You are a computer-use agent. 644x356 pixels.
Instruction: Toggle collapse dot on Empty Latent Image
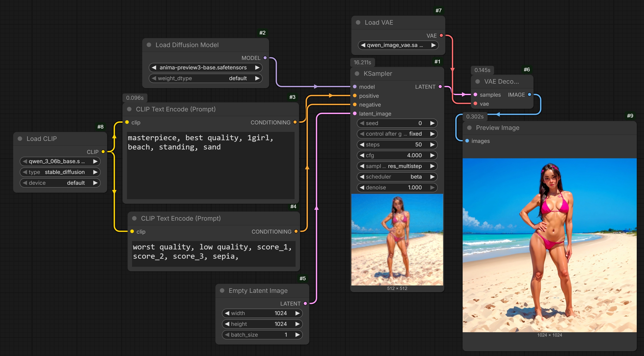[x=222, y=291]
